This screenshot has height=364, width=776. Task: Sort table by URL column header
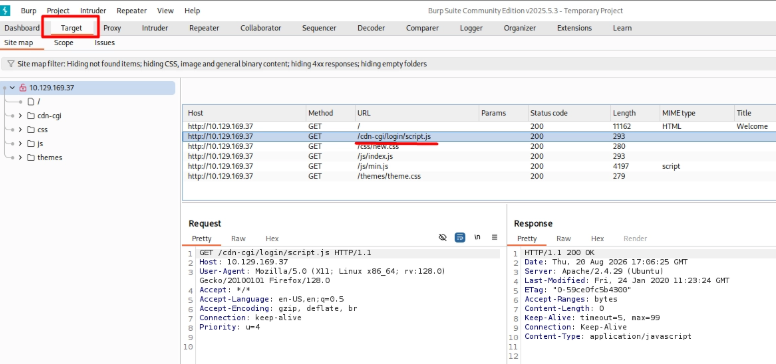tap(417, 113)
